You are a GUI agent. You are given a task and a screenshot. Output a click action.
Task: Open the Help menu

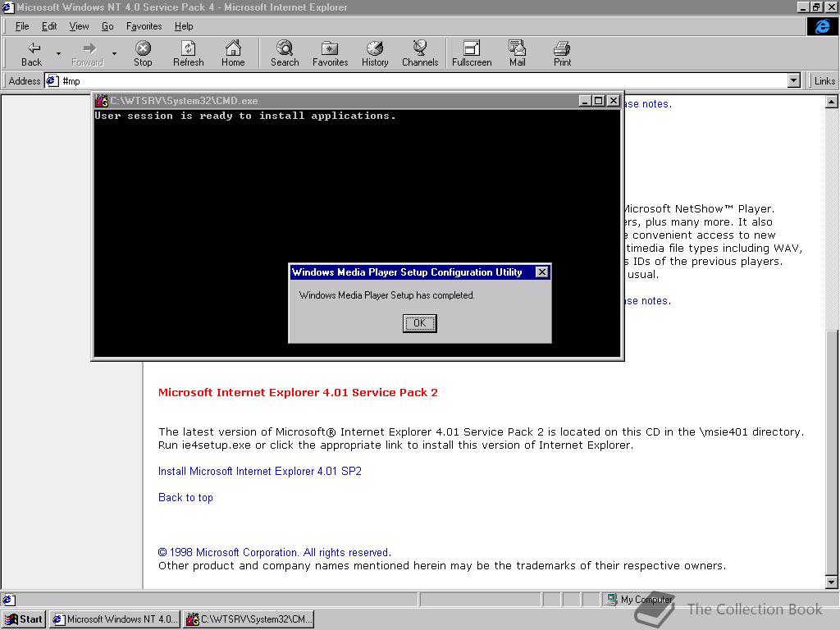pos(184,26)
